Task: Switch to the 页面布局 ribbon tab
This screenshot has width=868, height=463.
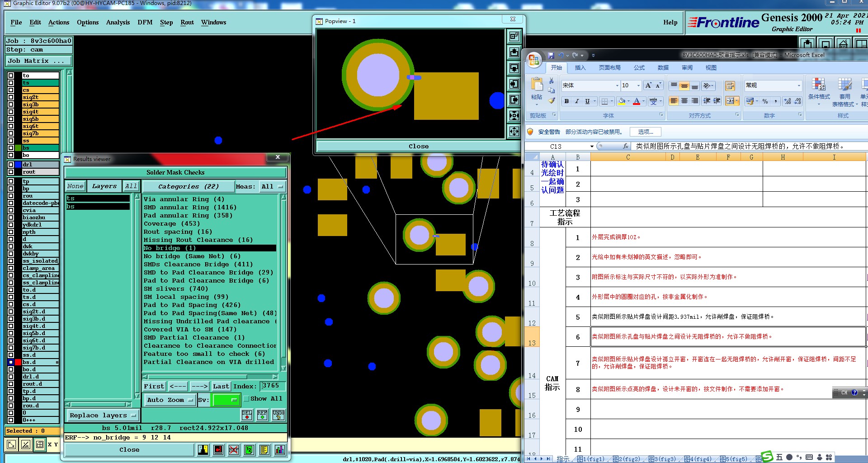Action: click(609, 68)
